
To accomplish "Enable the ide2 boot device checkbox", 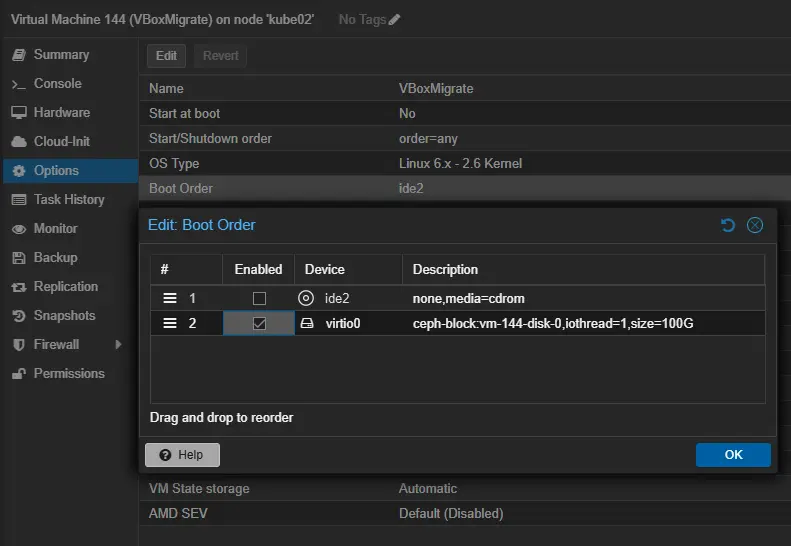I will [259, 298].
